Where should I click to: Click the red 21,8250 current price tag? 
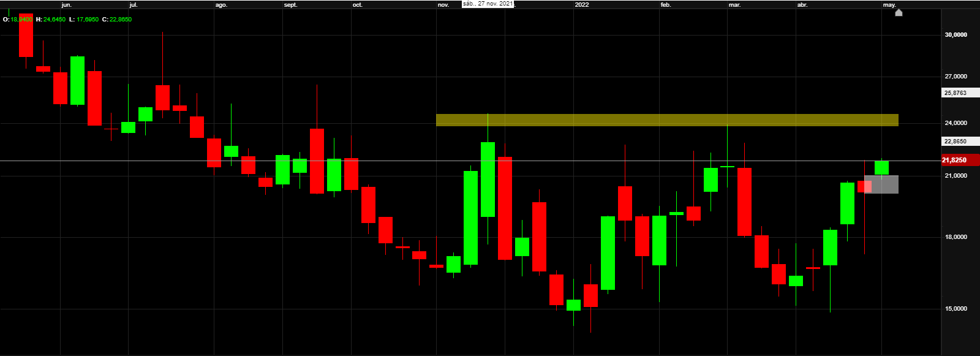(960, 161)
